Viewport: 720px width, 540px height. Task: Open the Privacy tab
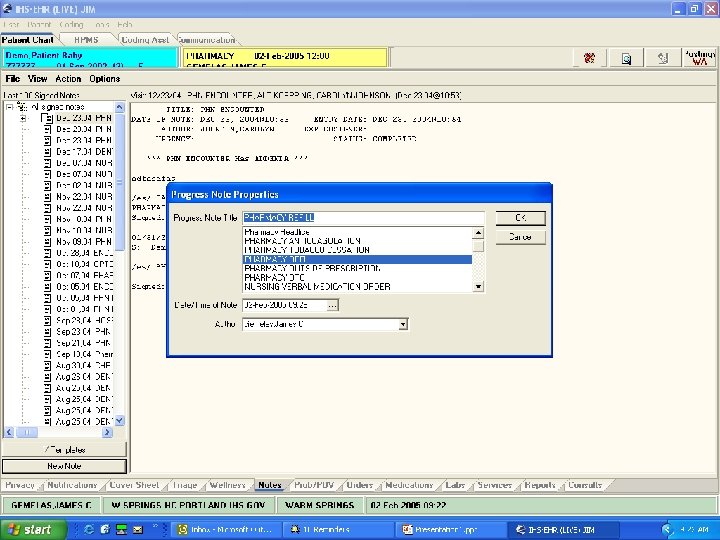click(20, 485)
